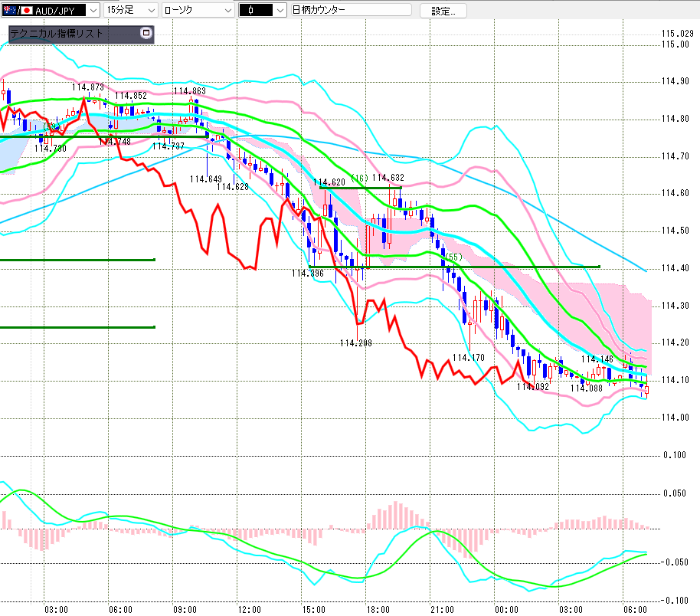Click the 114.737 price label
The image size is (700, 616).
[168, 146]
